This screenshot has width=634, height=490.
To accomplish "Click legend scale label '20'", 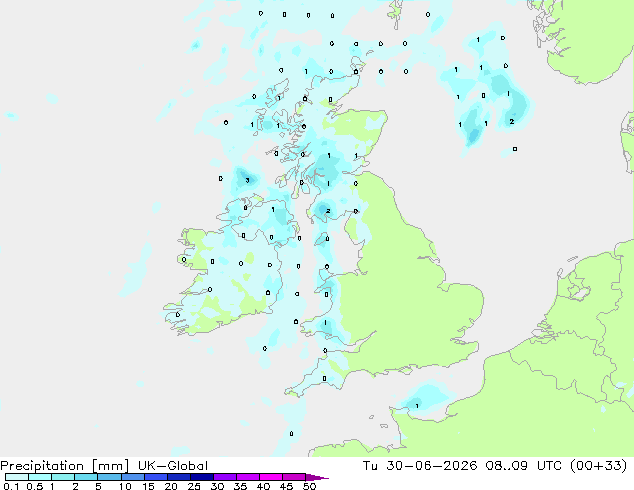I will click(x=171, y=486).
